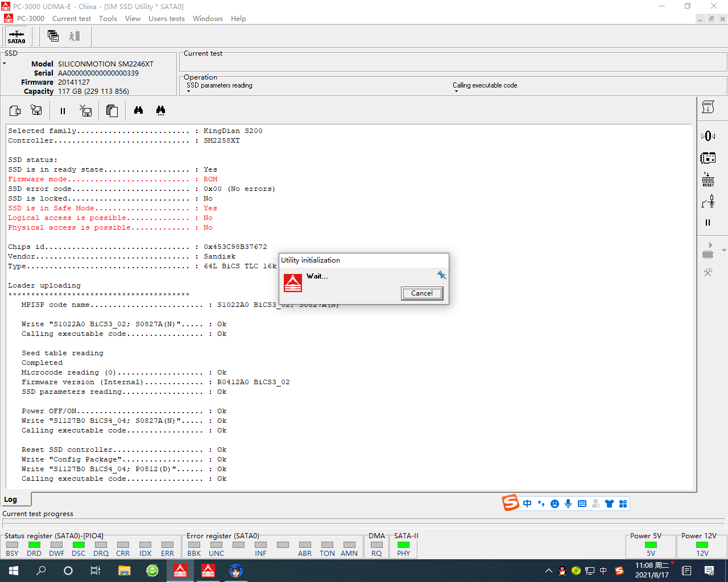Click the Chips id value 0x453C98B37672
728x582 pixels.
click(235, 247)
